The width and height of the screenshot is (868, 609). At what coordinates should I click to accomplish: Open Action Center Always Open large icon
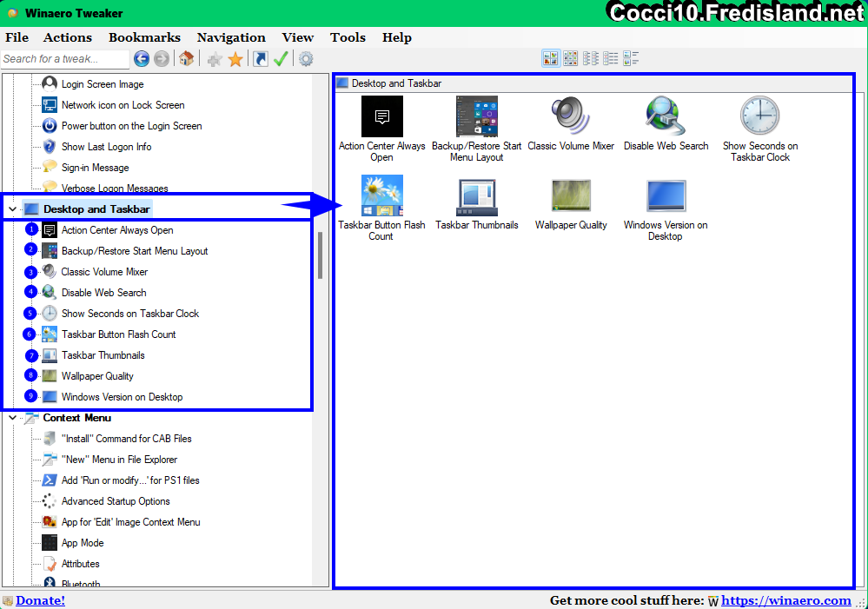tap(382, 116)
